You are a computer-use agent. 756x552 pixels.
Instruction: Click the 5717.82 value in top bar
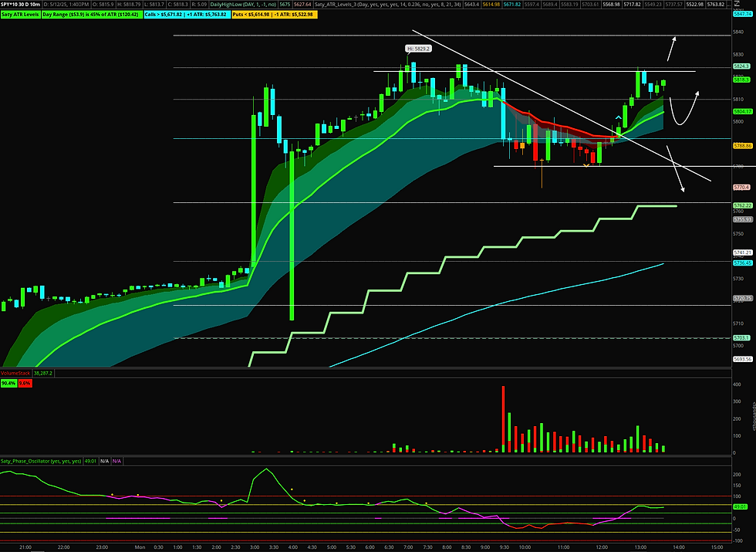[x=632, y=5]
